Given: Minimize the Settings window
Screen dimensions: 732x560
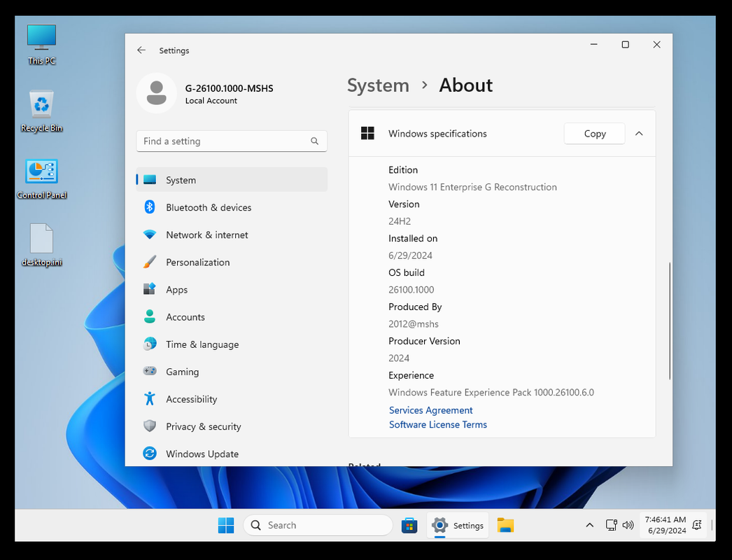Looking at the screenshot, I should pos(594,44).
